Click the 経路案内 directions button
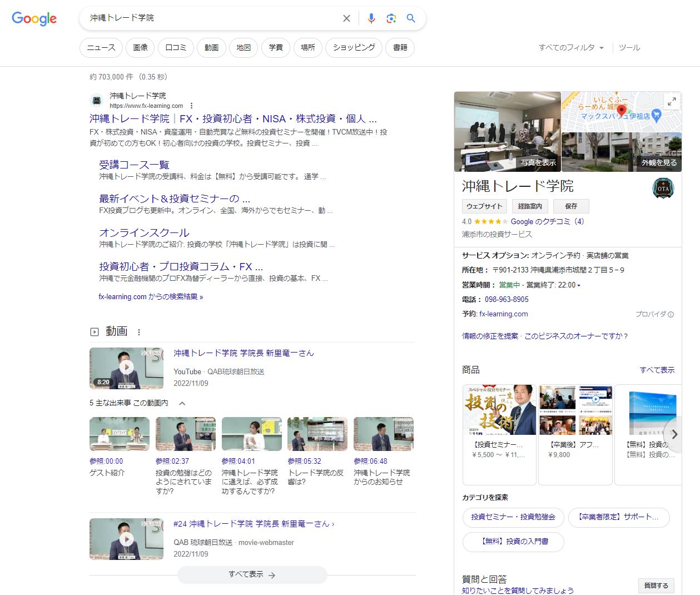700x595 pixels. (530, 206)
